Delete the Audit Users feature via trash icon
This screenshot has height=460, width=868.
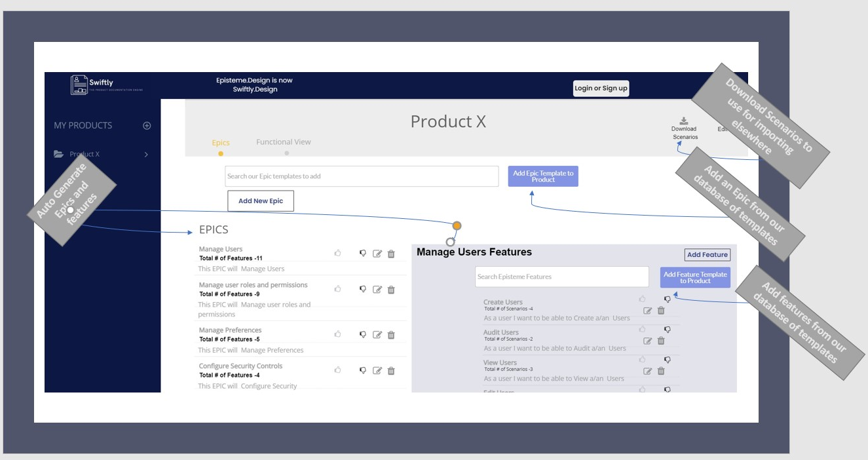click(x=662, y=340)
